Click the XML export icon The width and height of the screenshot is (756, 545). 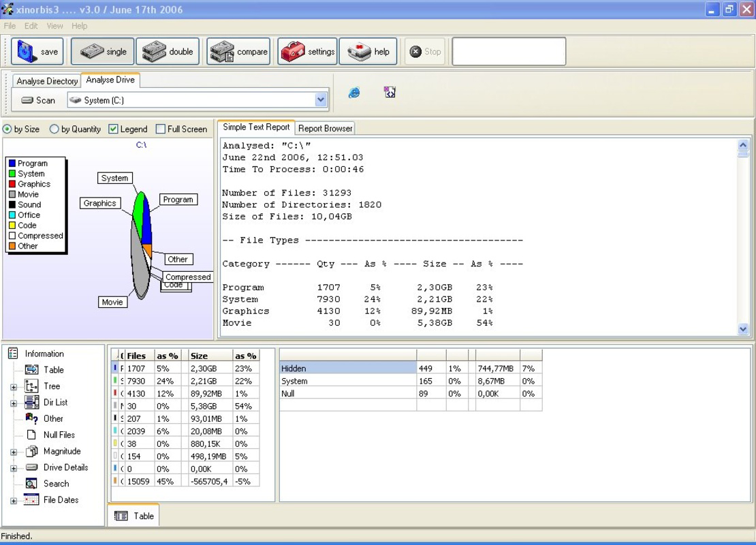390,92
